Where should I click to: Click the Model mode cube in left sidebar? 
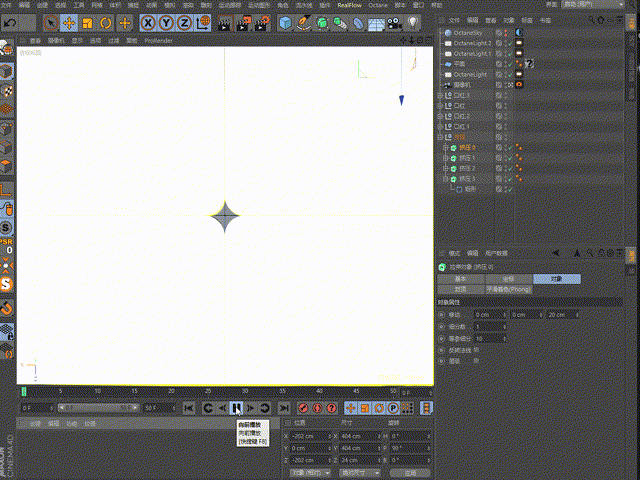7,71
